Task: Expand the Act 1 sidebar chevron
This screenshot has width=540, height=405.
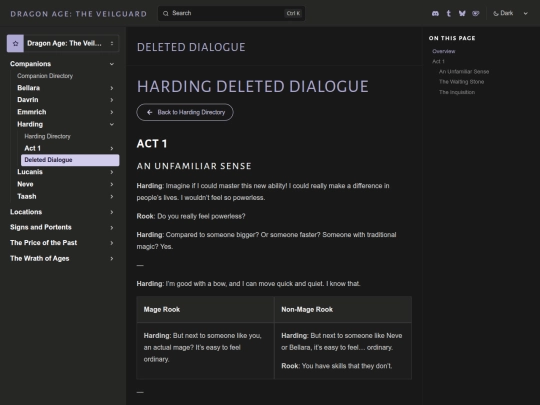Action: [112, 148]
